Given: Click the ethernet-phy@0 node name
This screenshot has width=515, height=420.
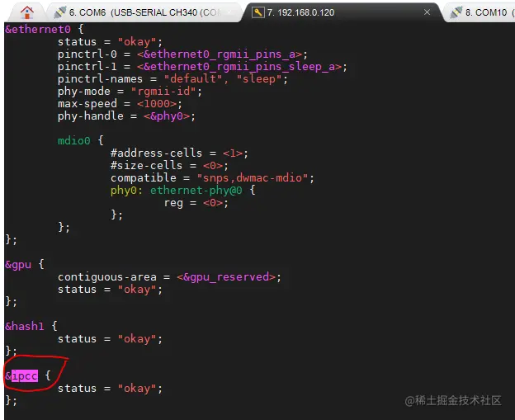Looking at the screenshot, I should pyautogui.click(x=196, y=190).
